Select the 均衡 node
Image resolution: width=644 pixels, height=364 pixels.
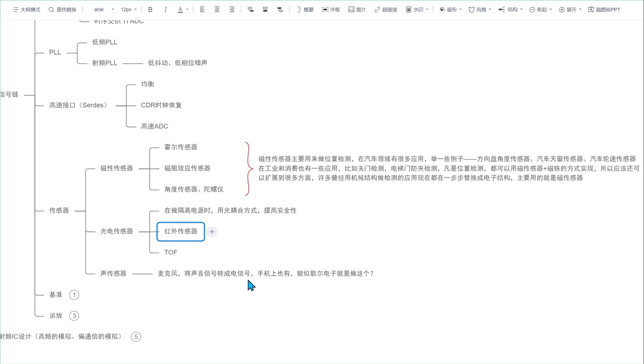[x=148, y=84]
